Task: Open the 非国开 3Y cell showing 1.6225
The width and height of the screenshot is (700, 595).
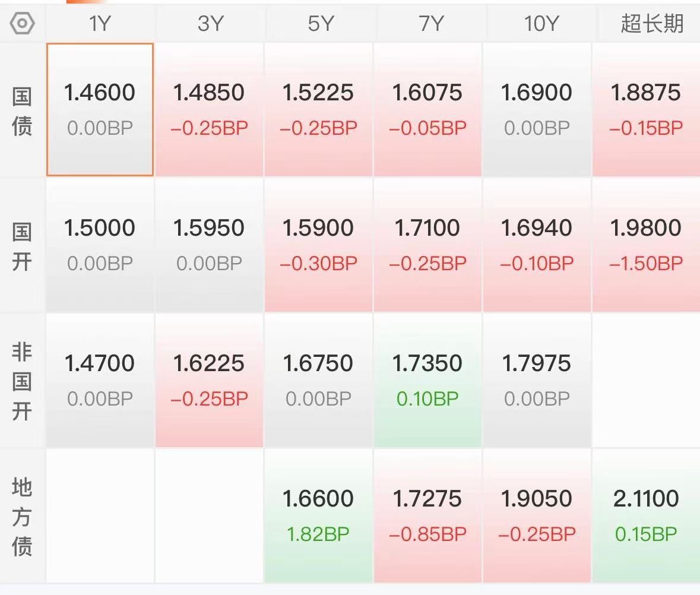Action: [209, 380]
